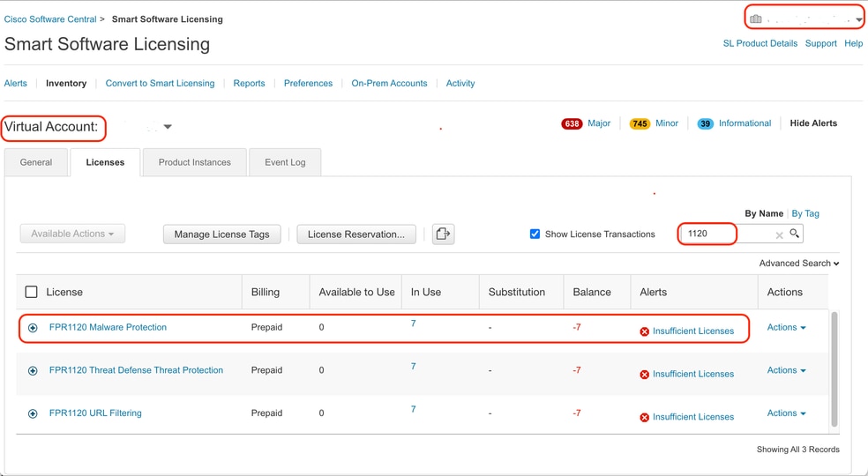Screen dimensions: 868x476
Task: Click the red error icon in the URL Filtering row
Action: (644, 417)
